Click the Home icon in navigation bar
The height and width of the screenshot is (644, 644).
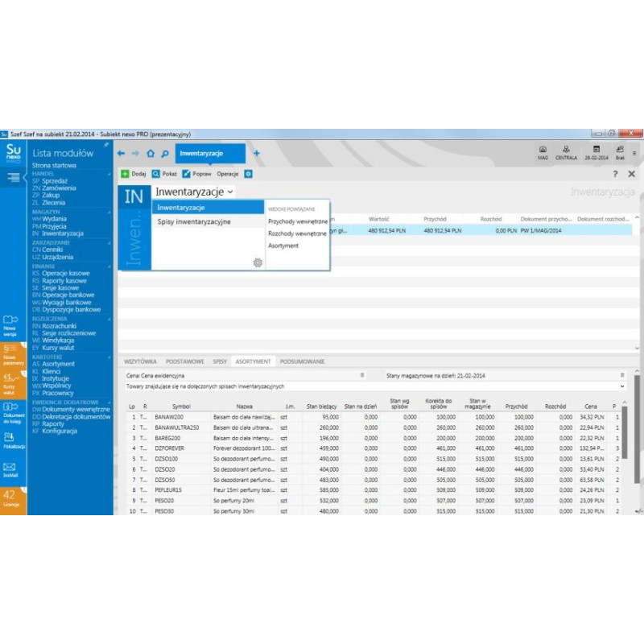tap(151, 153)
